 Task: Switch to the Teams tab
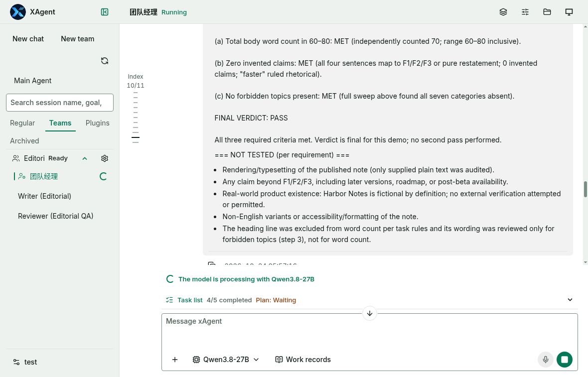click(x=60, y=123)
